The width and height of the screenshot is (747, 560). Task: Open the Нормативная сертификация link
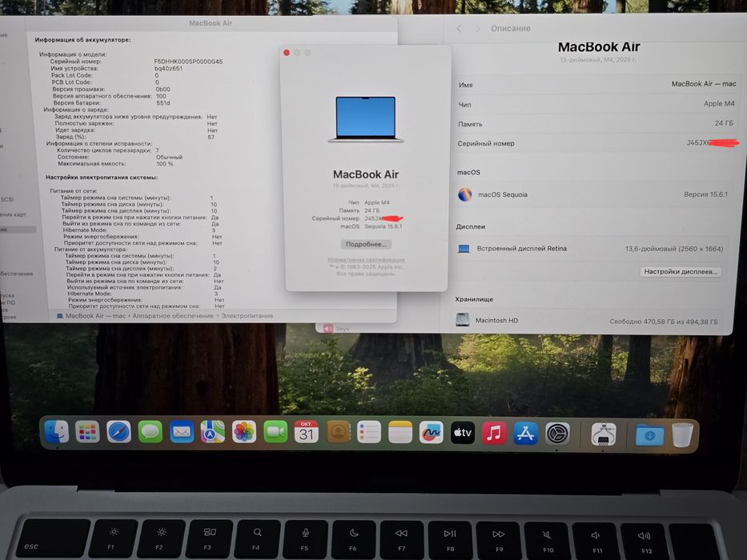367,260
